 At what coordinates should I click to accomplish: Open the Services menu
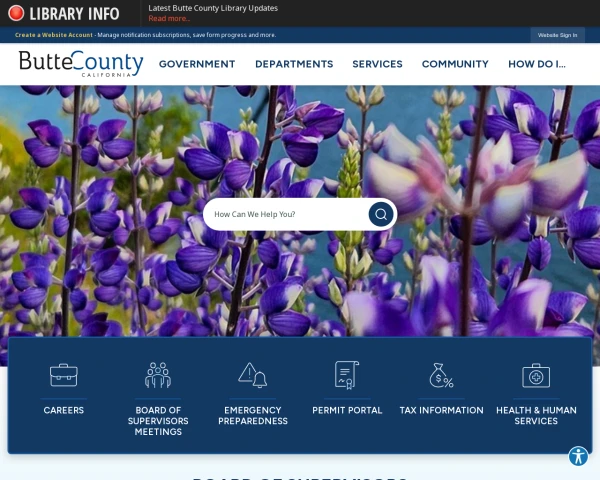tap(377, 64)
